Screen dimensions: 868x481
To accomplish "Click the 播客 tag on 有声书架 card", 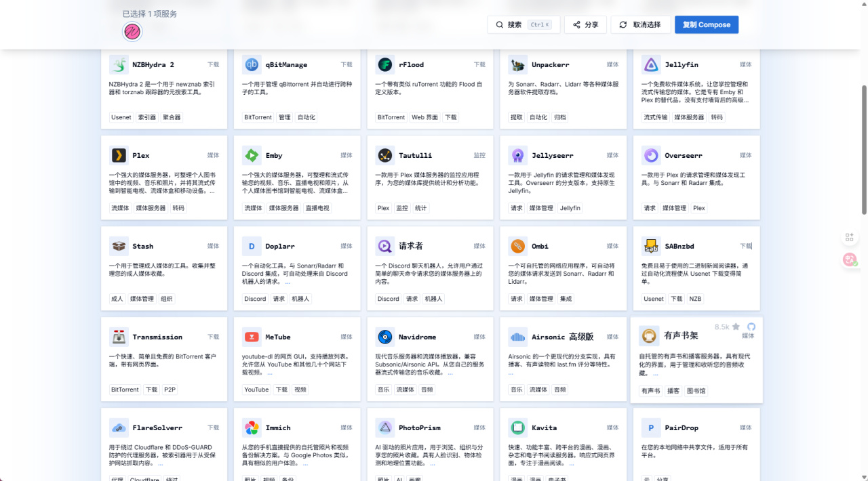I will pos(673,391).
